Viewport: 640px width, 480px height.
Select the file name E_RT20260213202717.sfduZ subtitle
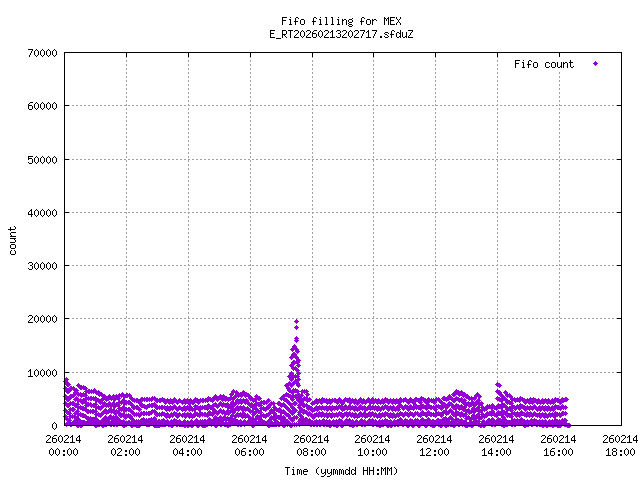342,34
